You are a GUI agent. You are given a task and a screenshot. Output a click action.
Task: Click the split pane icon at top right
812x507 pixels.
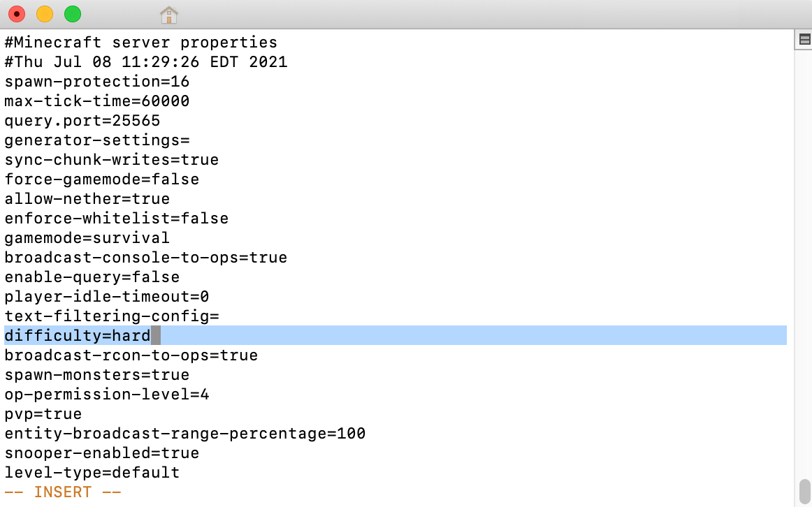[804, 41]
